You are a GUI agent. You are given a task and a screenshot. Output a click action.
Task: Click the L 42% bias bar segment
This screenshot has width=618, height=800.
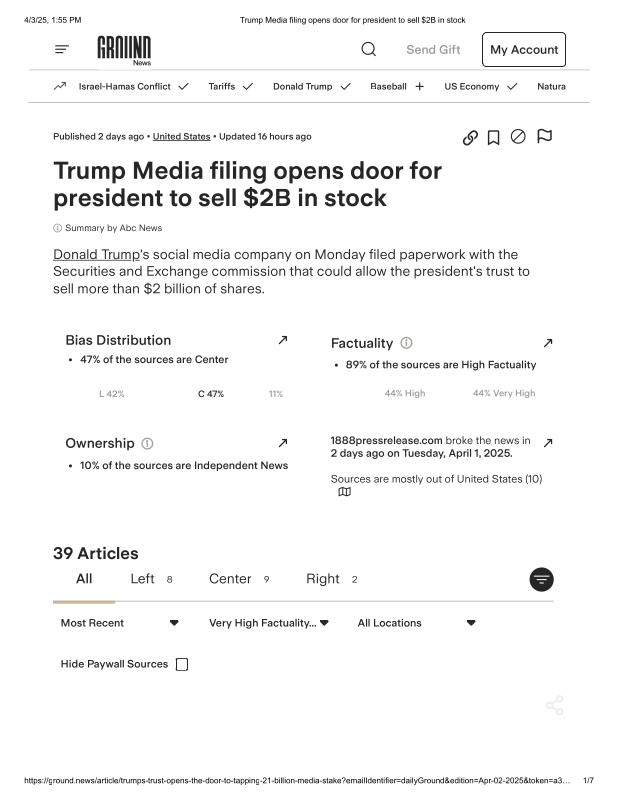coord(112,394)
